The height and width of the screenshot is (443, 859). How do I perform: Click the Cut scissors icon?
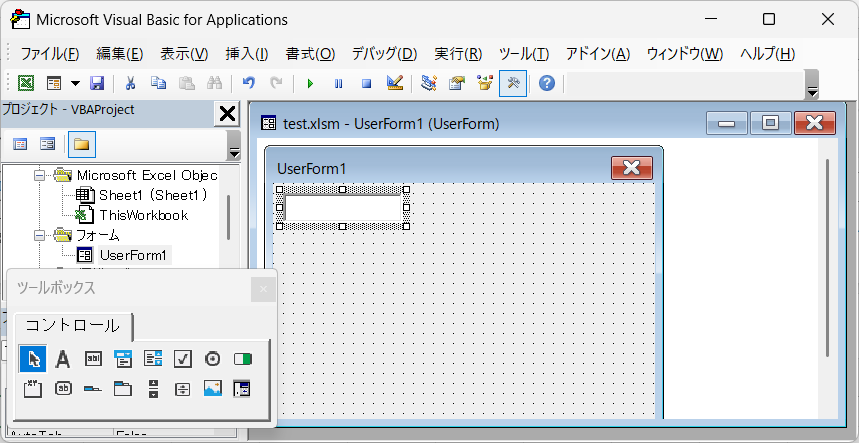tap(130, 83)
